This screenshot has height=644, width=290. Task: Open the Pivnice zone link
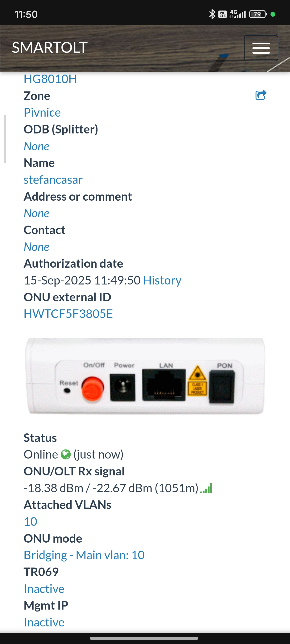coord(42,113)
